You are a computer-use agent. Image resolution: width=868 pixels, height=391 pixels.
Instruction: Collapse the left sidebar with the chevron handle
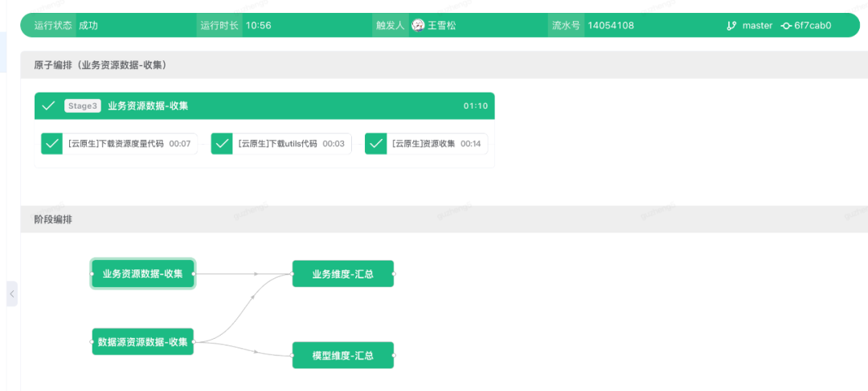coord(12,294)
